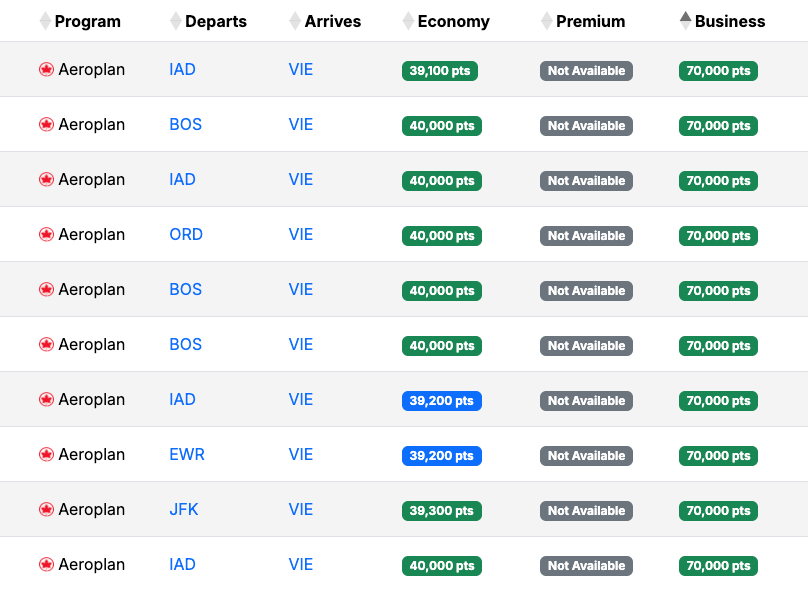Image resolution: width=808 pixels, height=590 pixels.
Task: Open the VIE arrival link on the JFK row
Action: (300, 509)
